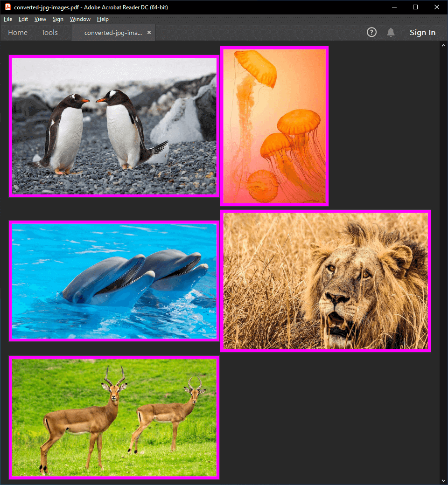Click the penguins image
The image size is (448, 485).
(114, 126)
